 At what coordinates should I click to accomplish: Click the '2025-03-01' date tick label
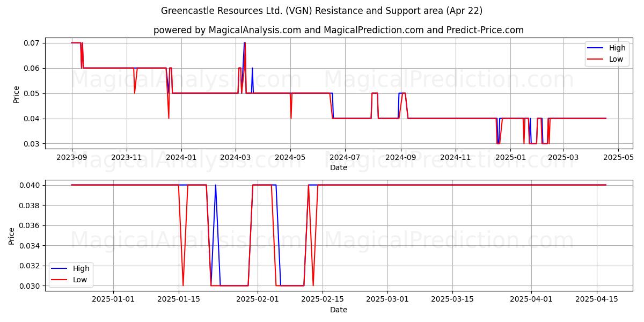[387, 299]
